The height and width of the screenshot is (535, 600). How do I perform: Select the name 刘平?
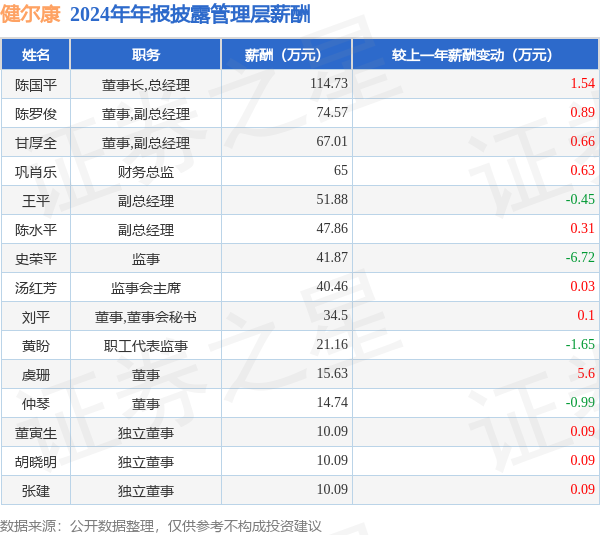click(x=36, y=317)
